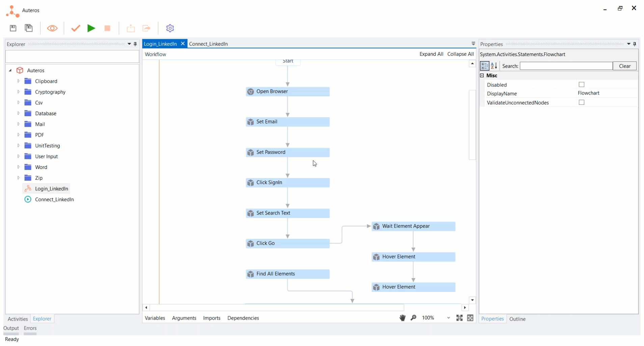
Task: Expand the Csv folder
Action: pyautogui.click(x=19, y=102)
